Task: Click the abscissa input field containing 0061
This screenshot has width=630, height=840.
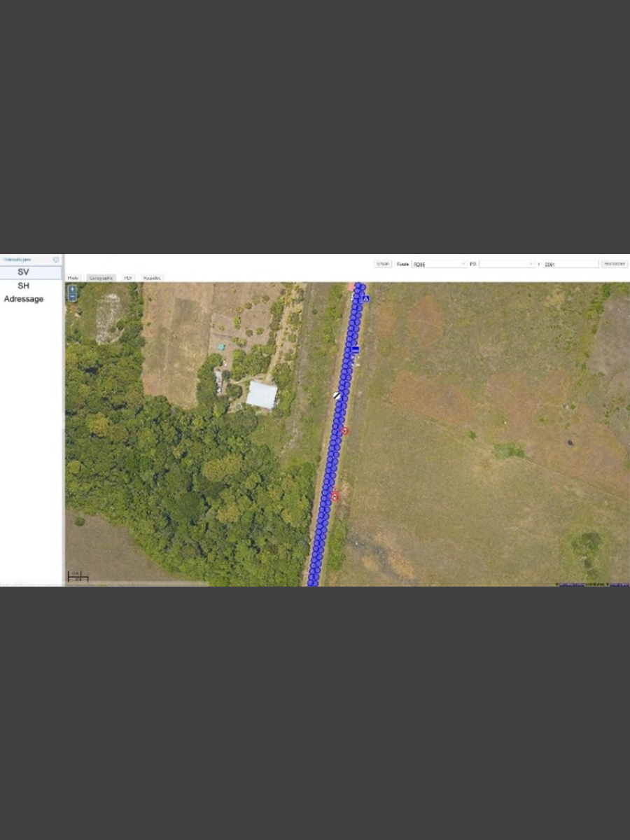Action: 570,264
